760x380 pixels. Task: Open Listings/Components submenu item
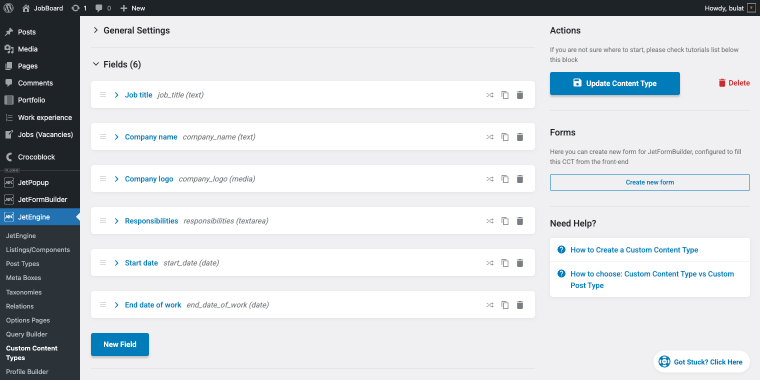click(38, 250)
